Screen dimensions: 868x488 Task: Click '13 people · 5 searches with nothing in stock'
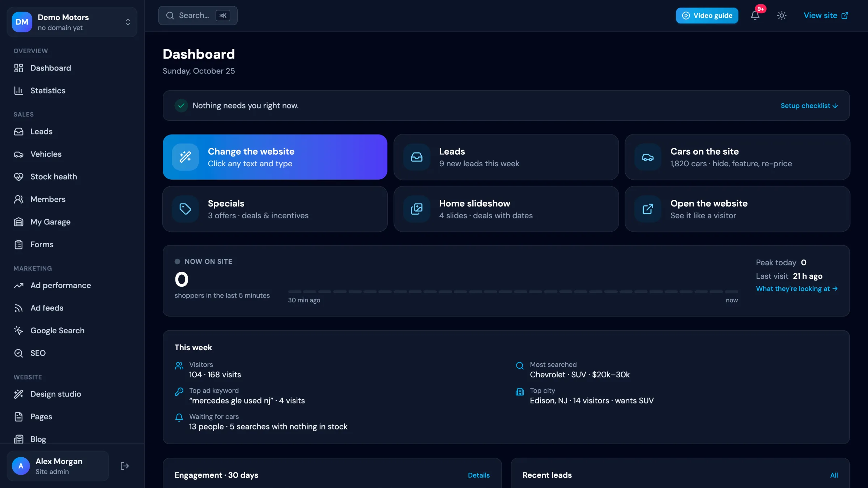click(x=268, y=427)
